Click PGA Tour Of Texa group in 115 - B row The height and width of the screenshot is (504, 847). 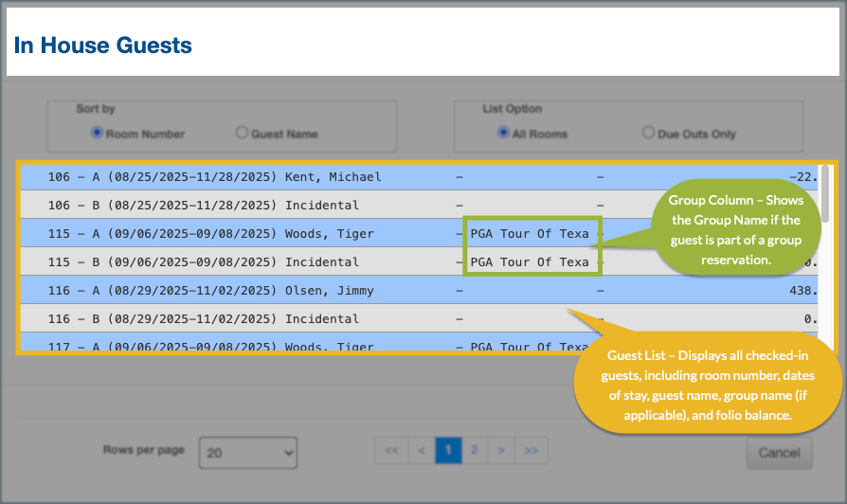(530, 262)
